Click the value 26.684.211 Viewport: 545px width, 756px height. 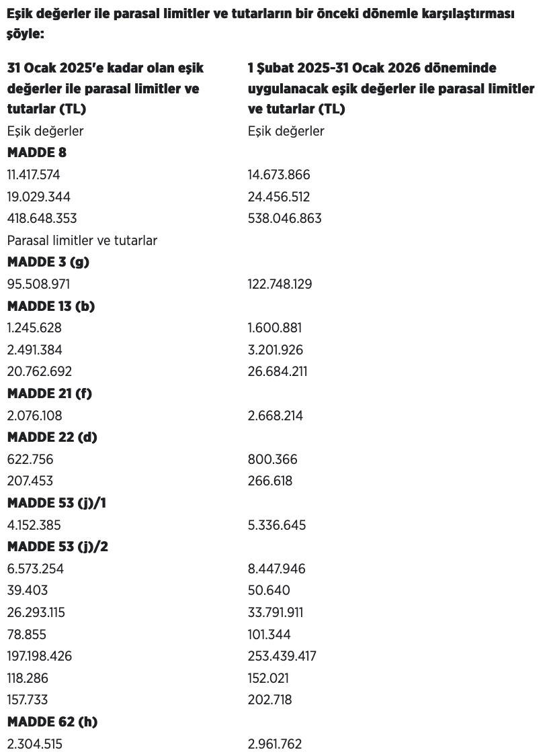[x=279, y=371]
